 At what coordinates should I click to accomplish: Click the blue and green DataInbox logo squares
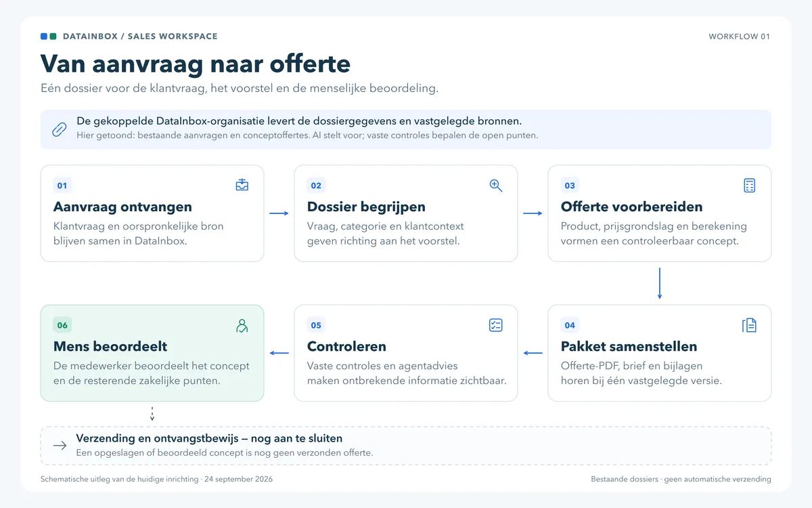coord(49,36)
